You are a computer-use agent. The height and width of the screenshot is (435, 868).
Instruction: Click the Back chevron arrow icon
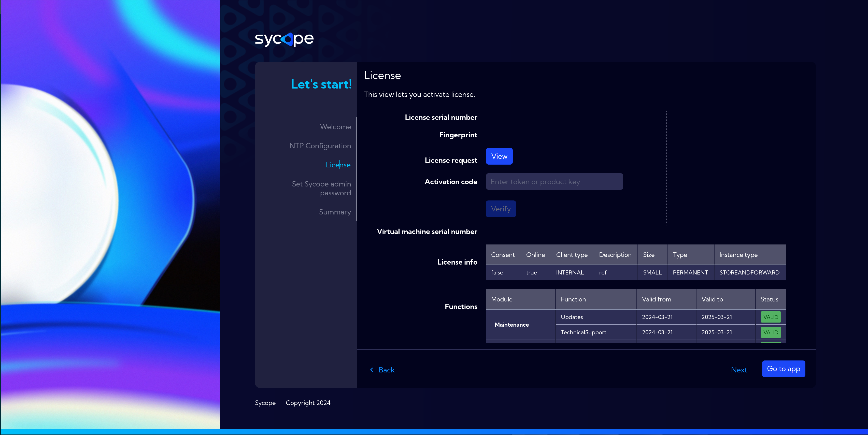click(372, 370)
